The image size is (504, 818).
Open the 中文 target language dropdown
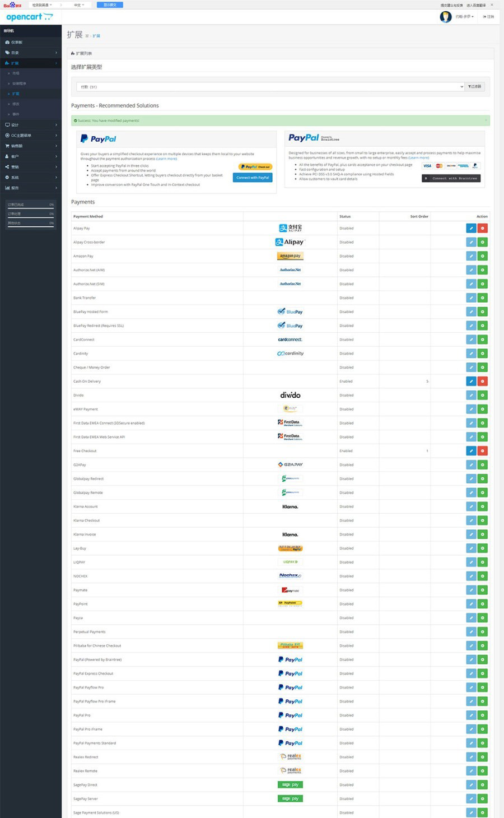[79, 4]
